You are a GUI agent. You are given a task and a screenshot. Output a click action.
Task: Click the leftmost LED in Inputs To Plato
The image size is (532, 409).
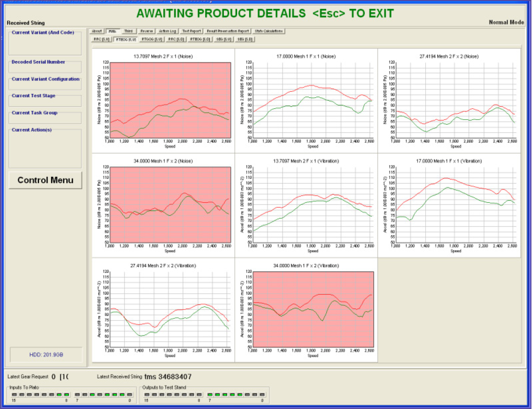pyautogui.click(x=14, y=395)
